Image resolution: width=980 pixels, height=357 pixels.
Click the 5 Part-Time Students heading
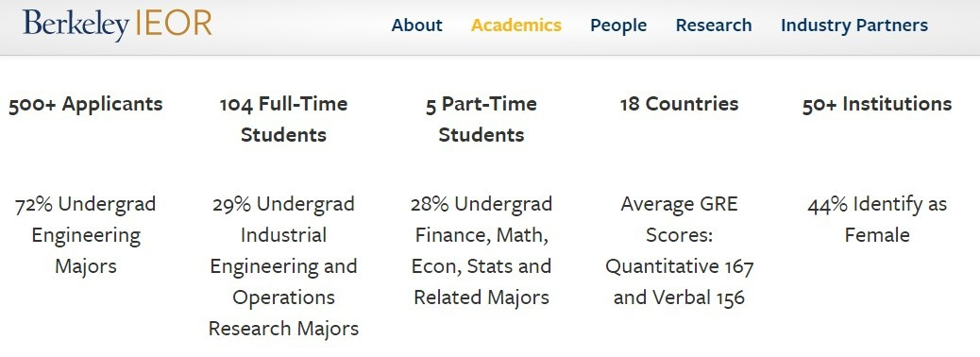(482, 119)
